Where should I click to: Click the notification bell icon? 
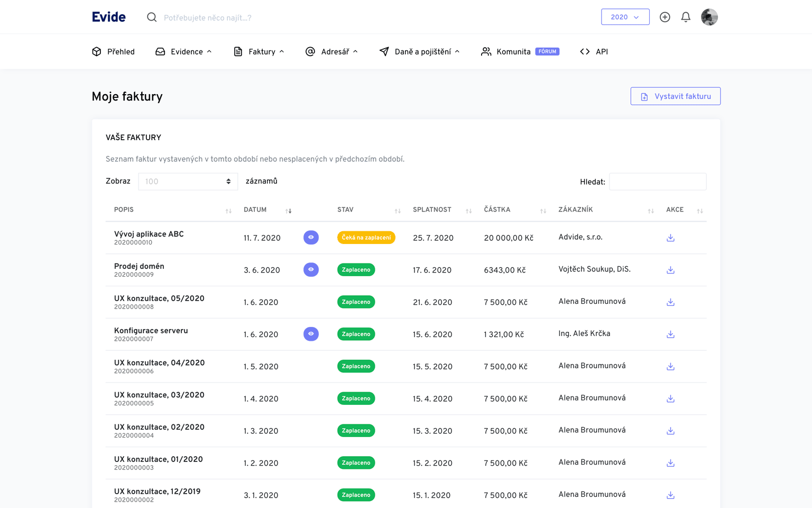pos(686,17)
